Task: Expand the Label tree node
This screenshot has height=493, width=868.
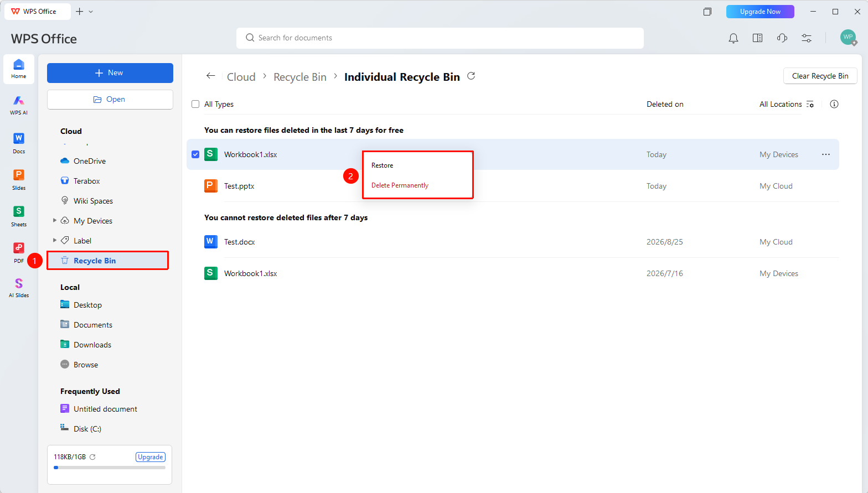Action: (x=55, y=240)
